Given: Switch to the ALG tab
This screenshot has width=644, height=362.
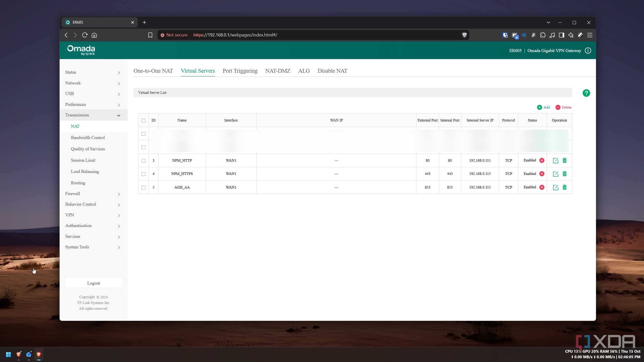Looking at the screenshot, I should coord(304,71).
